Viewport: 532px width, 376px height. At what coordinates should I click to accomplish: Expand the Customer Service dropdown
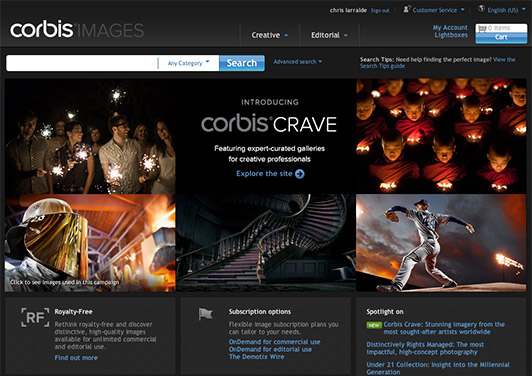click(434, 10)
